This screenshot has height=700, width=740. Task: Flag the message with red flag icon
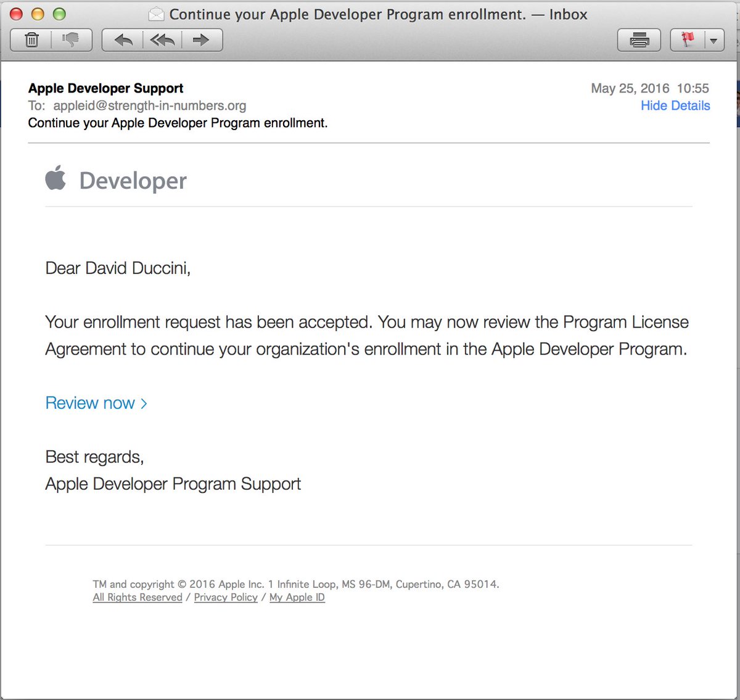click(688, 41)
